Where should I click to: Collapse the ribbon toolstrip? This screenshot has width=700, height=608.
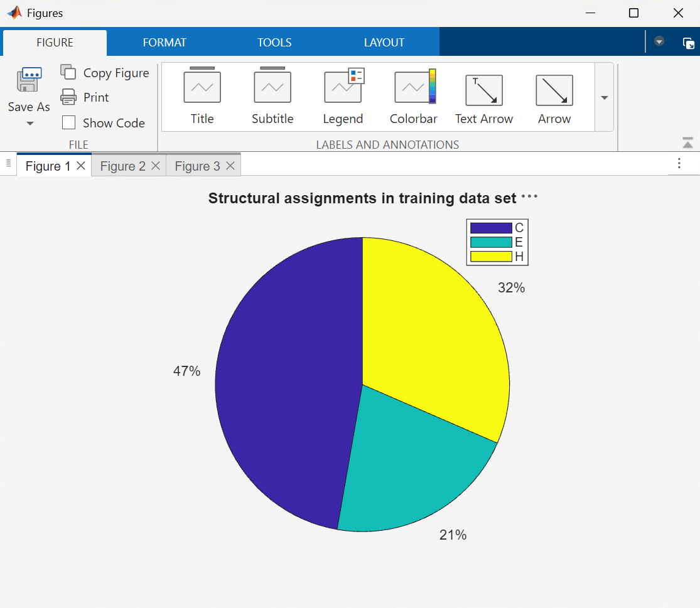[x=687, y=143]
